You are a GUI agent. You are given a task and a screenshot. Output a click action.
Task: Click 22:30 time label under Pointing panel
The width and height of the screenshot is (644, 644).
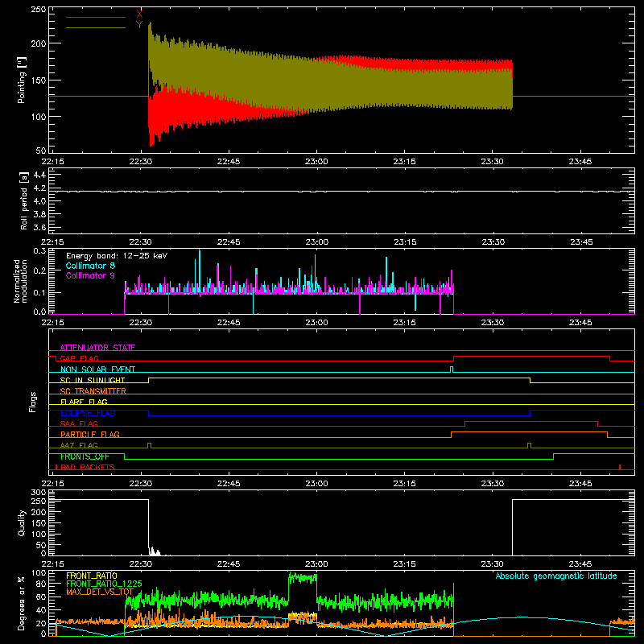[140, 162]
